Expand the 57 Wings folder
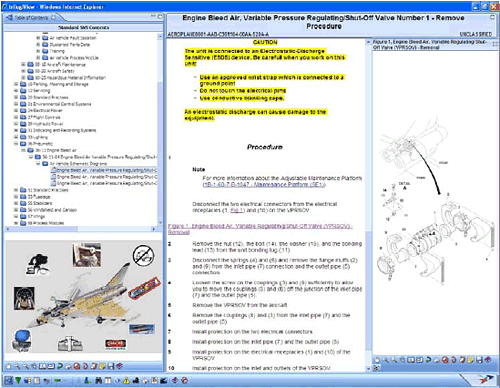The image size is (500, 388). pos(16,216)
